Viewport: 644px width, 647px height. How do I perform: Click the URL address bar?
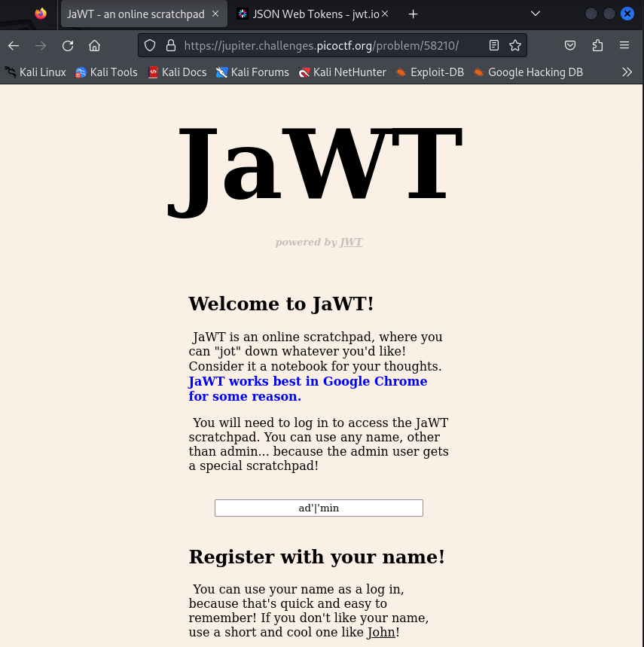pyautogui.click(x=321, y=45)
